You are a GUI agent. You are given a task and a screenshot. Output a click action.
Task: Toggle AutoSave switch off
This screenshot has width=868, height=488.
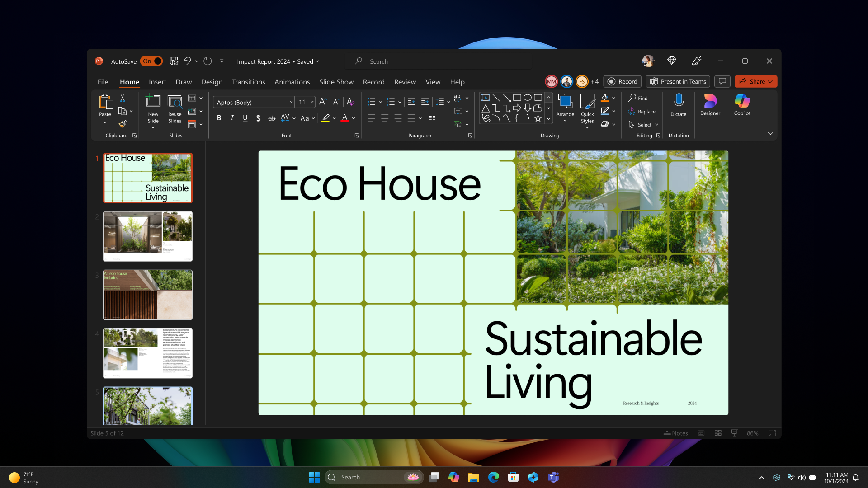pos(151,61)
